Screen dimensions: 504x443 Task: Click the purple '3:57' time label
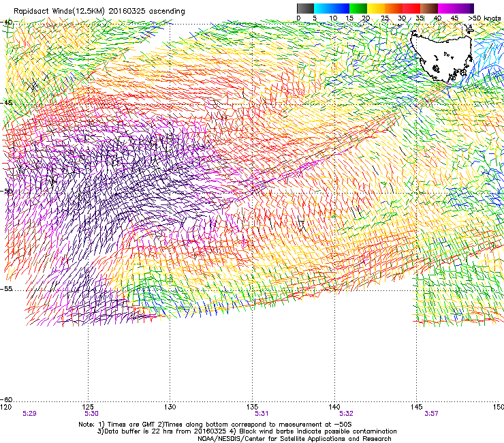431,414
